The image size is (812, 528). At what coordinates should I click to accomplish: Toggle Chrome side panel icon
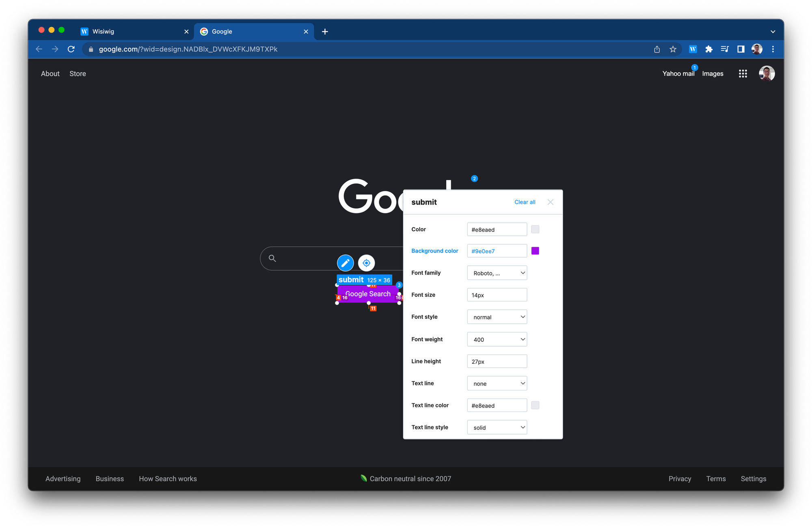click(x=741, y=49)
